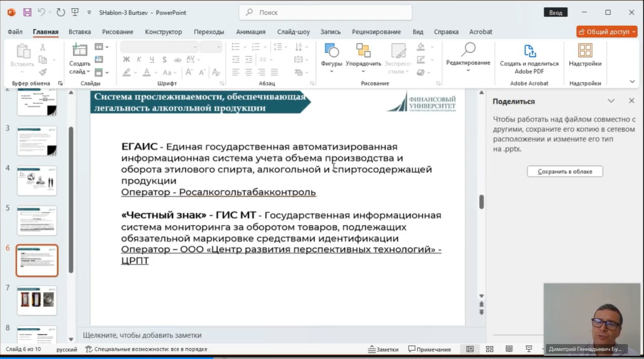This screenshot has width=644, height=359.
Task: Switch to the Анимация tab
Action: pyautogui.click(x=251, y=32)
